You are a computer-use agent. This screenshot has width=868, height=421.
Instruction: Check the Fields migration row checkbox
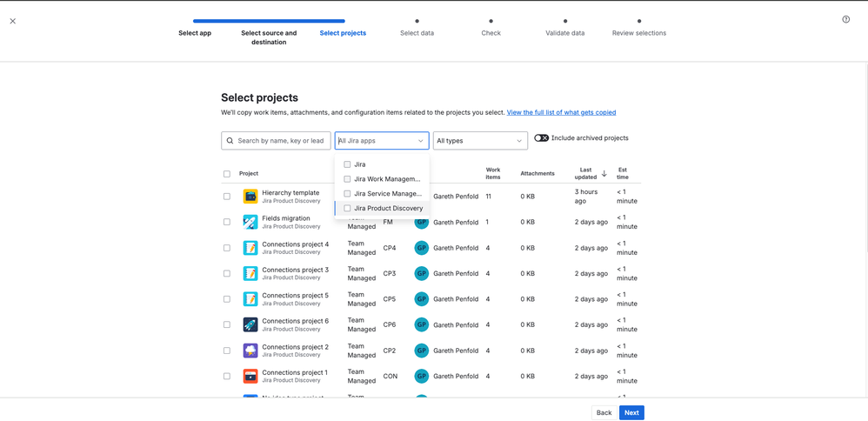pos(227,222)
